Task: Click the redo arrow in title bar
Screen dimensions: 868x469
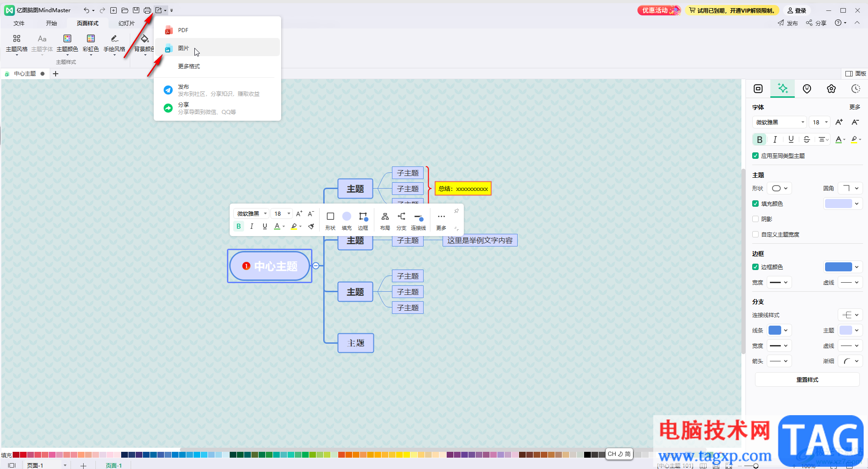Action: click(103, 10)
